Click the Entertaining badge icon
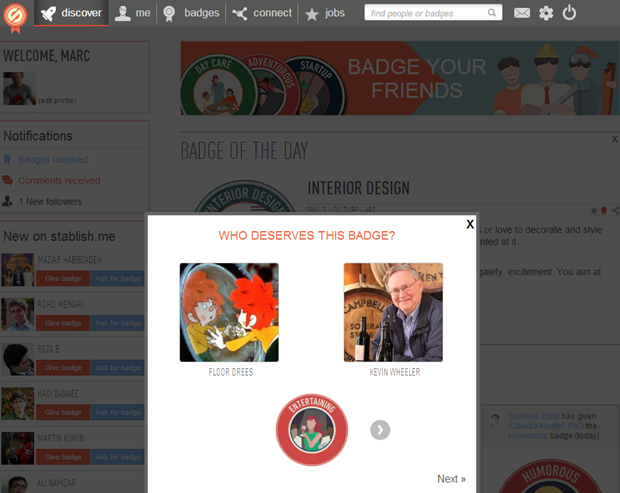620x493 pixels. point(312,430)
